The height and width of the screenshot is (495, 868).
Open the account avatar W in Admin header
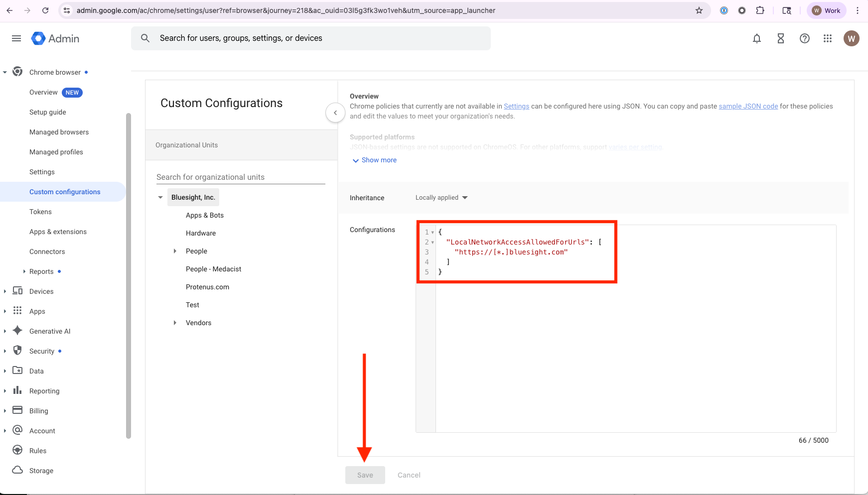pos(852,38)
